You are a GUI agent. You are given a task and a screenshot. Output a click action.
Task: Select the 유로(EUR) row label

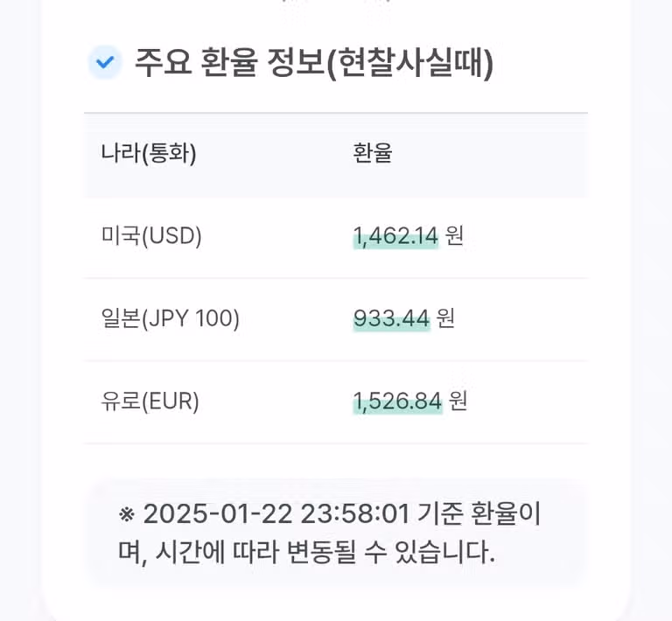(150, 401)
